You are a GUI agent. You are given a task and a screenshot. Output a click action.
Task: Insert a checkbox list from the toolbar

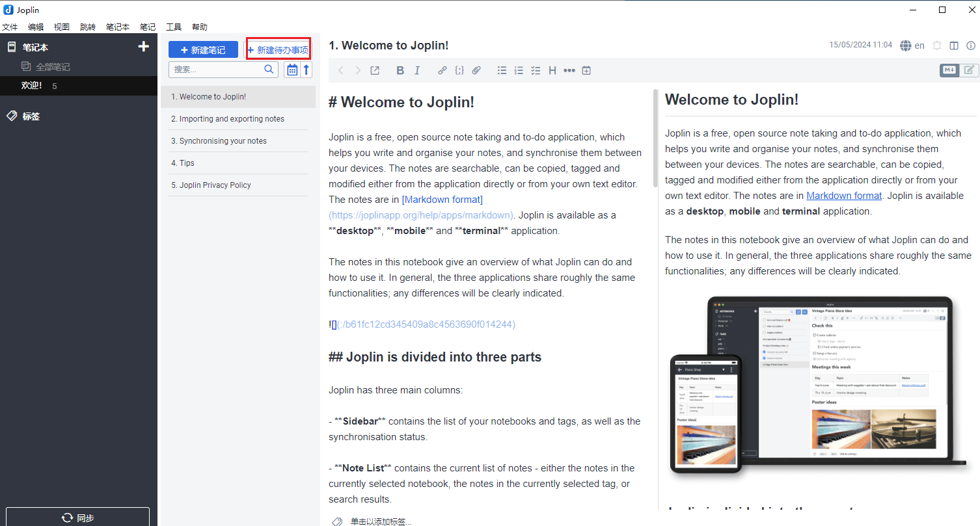point(536,71)
